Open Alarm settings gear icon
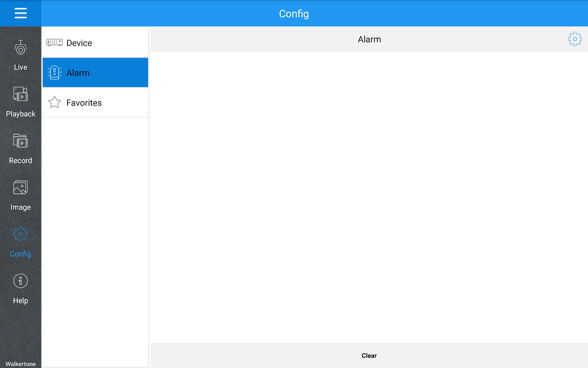The width and height of the screenshot is (588, 368). tap(575, 39)
